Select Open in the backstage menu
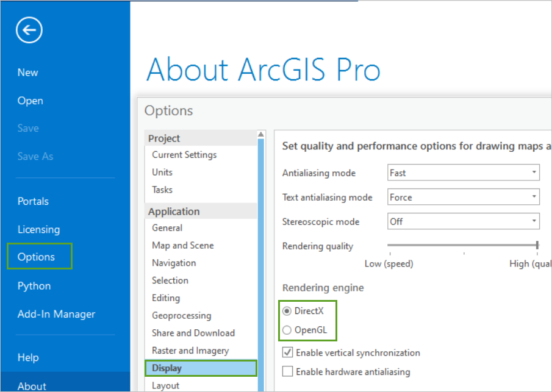552x392 pixels. click(30, 101)
